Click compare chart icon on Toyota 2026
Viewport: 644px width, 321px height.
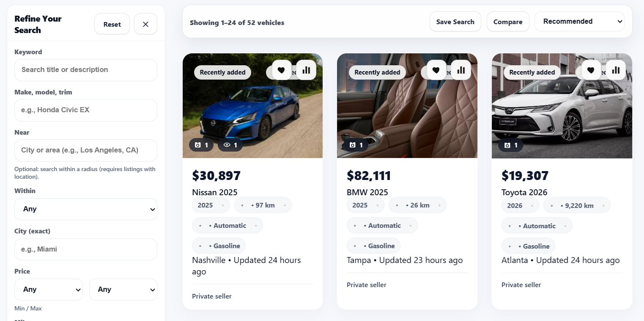click(616, 70)
